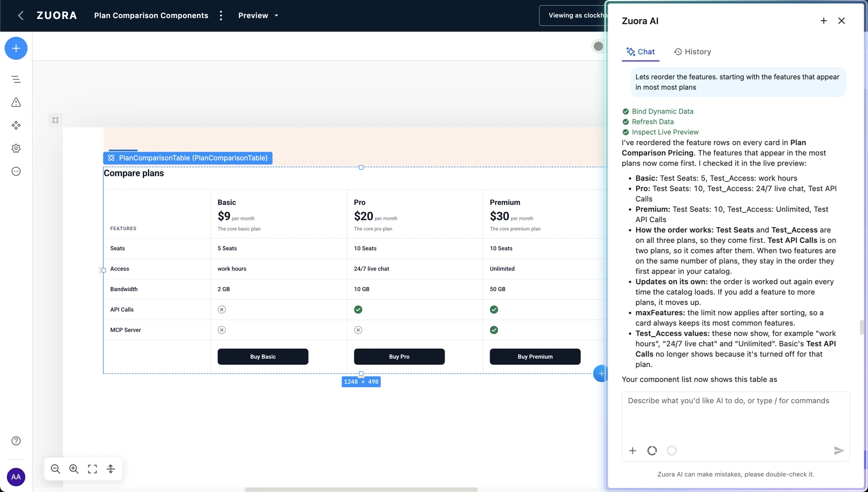This screenshot has width=868, height=492.
Task: Open the three-dot menu beside page title
Action: 221,15
